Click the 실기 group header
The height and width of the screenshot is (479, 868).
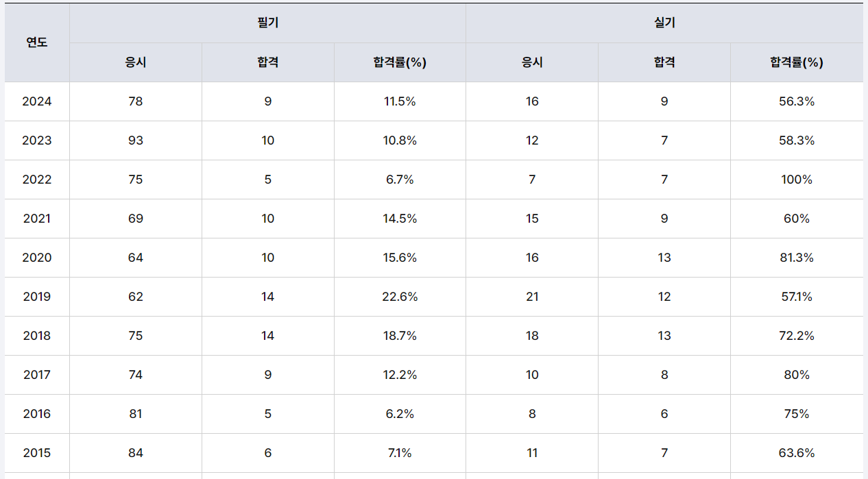[x=664, y=23]
